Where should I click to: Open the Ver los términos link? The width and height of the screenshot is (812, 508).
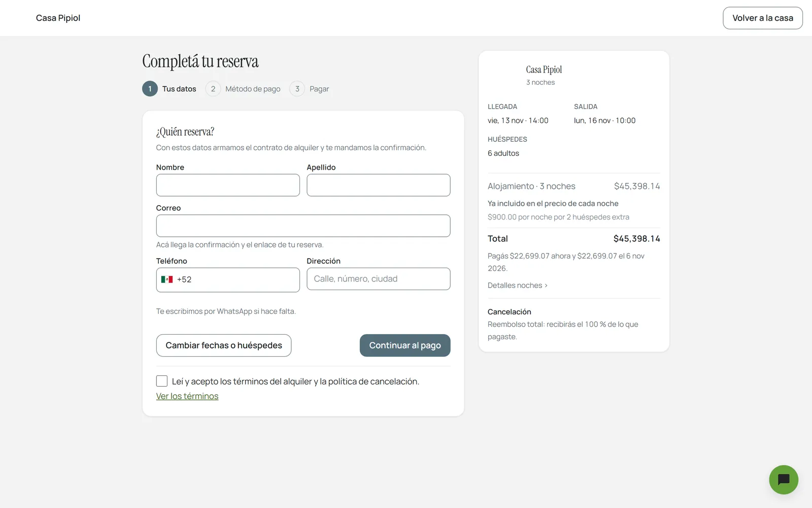click(x=187, y=396)
